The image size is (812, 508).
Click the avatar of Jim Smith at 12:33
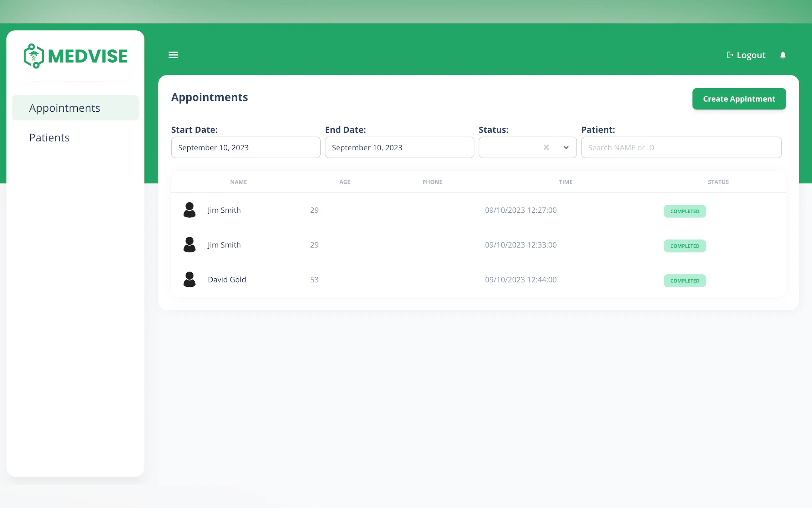tap(189, 245)
